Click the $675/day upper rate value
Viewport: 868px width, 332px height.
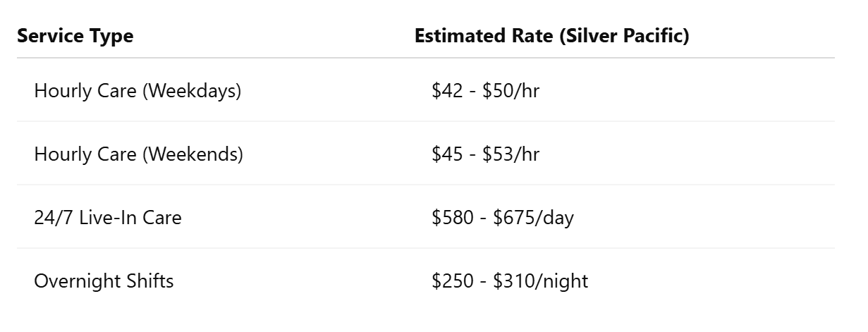click(x=533, y=218)
